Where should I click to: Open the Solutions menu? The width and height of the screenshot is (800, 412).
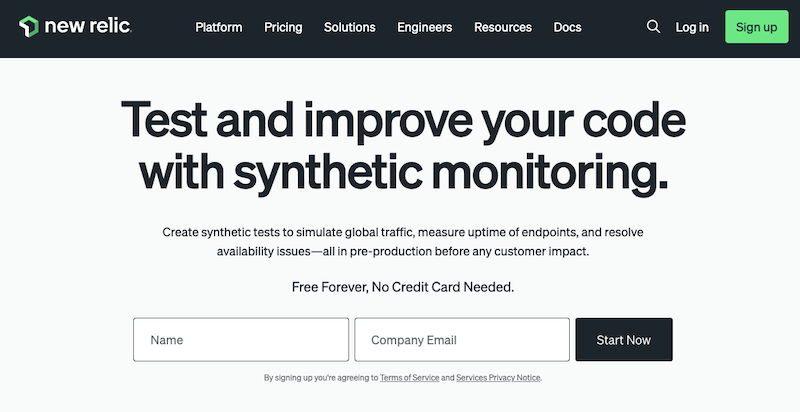coord(349,27)
